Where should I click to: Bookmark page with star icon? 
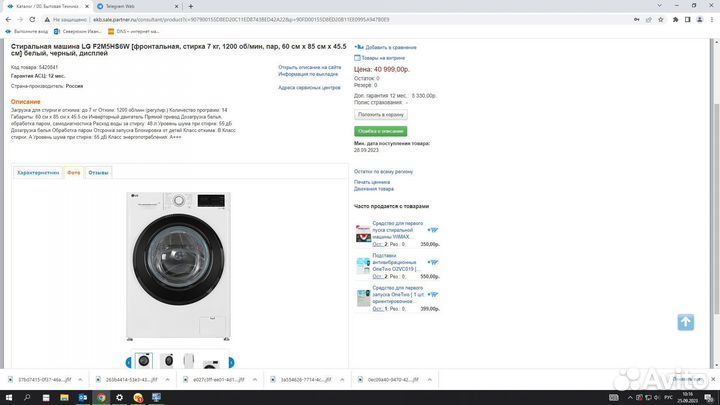[x=661, y=20]
